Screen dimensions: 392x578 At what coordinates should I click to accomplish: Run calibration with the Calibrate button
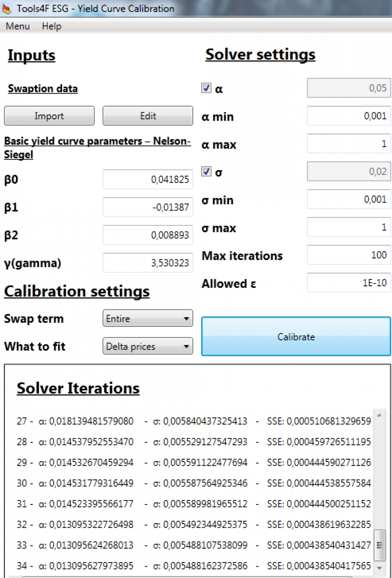[296, 337]
